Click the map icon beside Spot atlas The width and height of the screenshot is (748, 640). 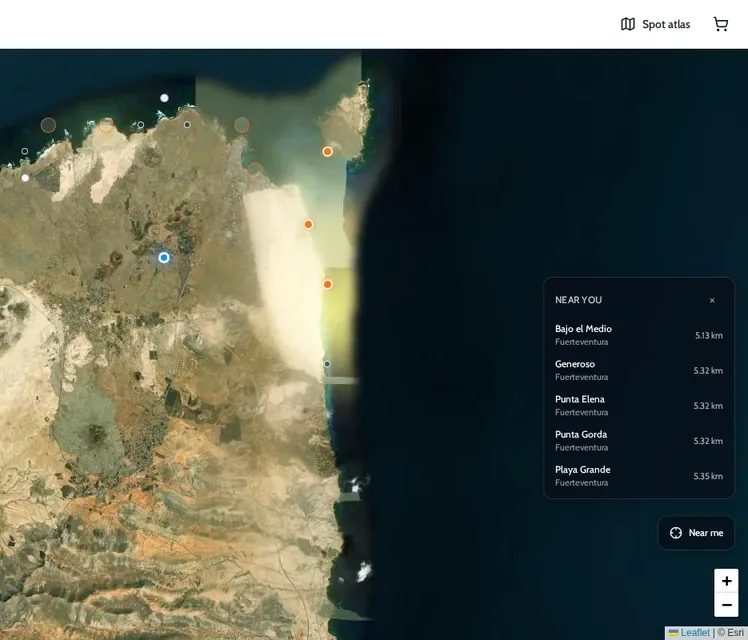point(628,24)
